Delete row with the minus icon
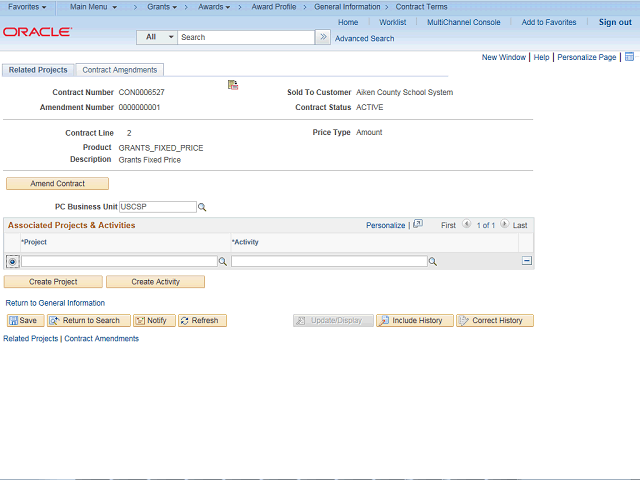This screenshot has width=640, height=480. click(x=527, y=260)
